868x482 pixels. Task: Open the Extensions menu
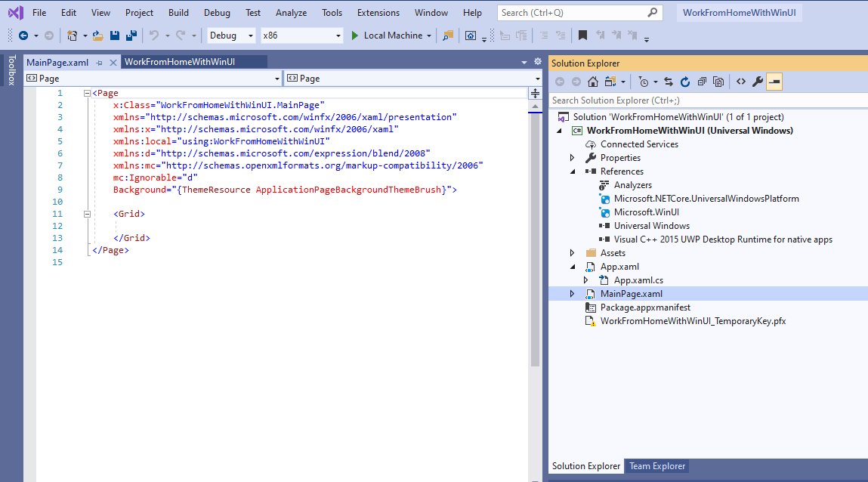click(378, 12)
